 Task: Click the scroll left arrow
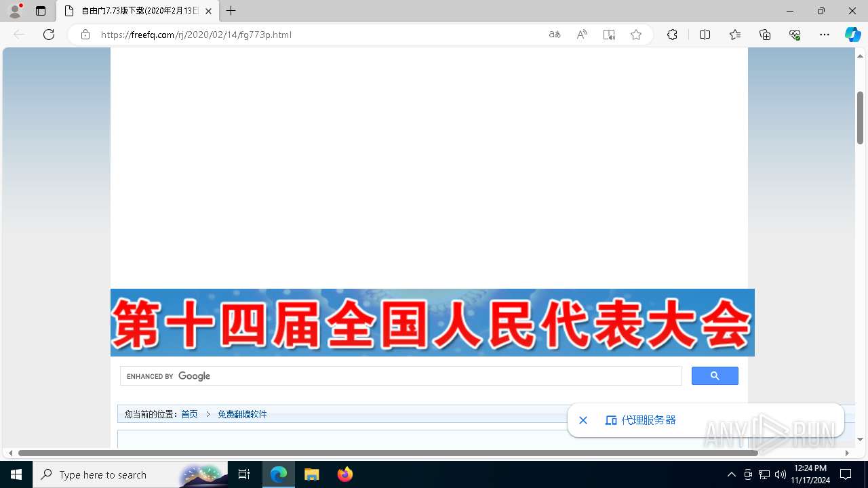click(x=9, y=453)
